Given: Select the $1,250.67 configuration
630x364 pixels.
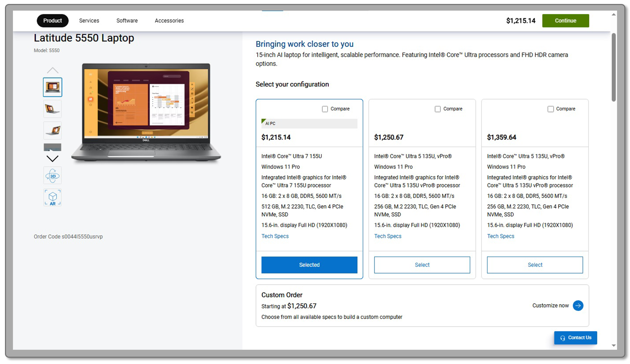Looking at the screenshot, I should [422, 265].
